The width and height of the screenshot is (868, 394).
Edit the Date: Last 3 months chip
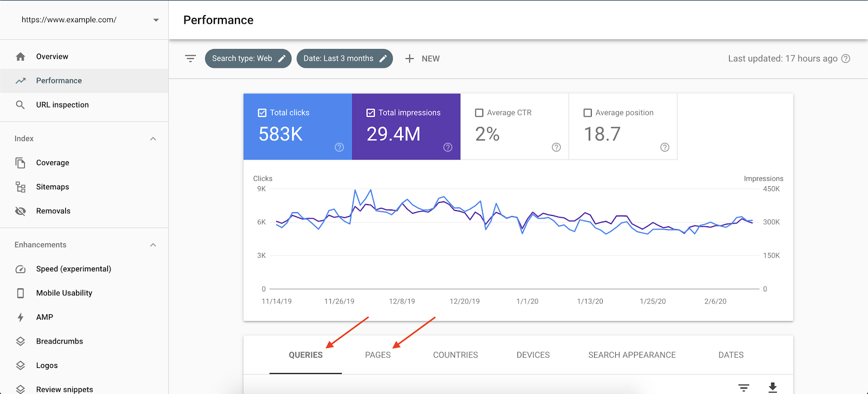pos(344,59)
